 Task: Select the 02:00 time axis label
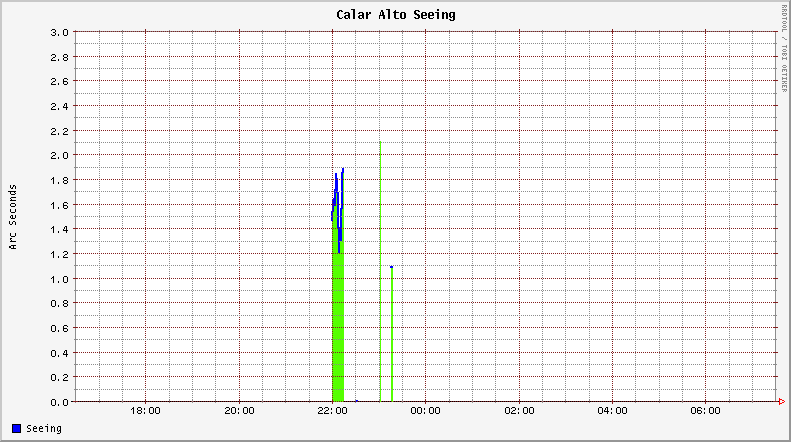coord(519,411)
